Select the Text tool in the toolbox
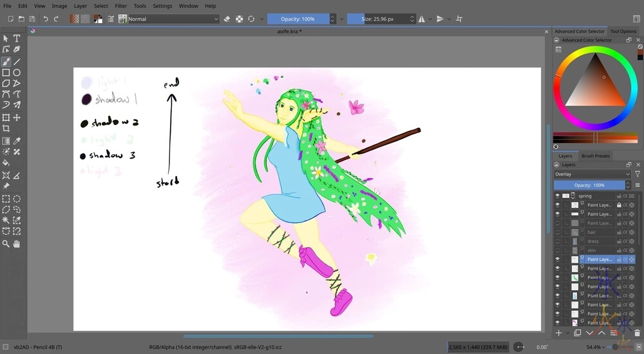 [x=17, y=39]
